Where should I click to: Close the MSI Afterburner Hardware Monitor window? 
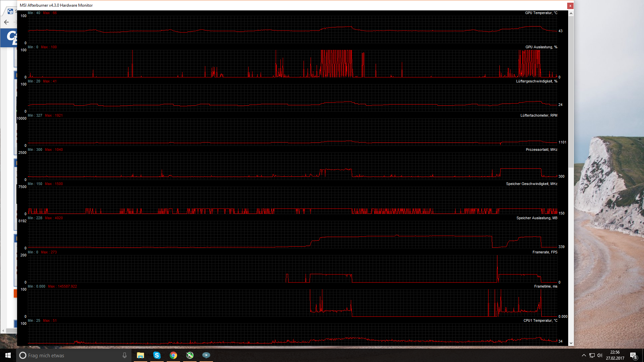click(570, 6)
